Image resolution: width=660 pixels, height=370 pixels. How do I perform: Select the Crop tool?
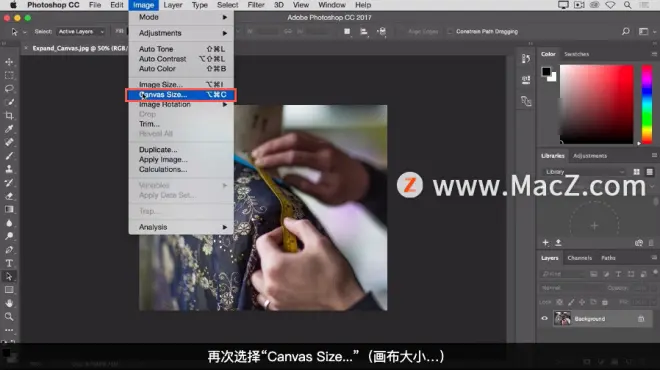pyautogui.click(x=9, y=115)
